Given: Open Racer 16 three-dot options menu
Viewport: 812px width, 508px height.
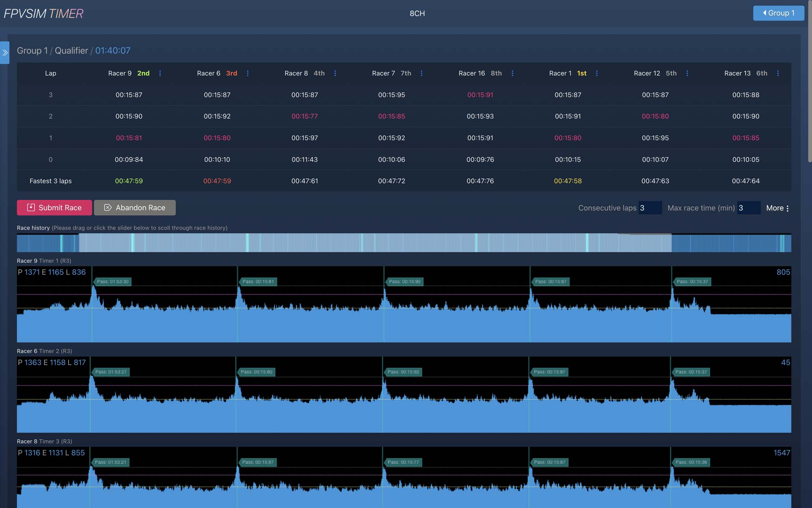Looking at the screenshot, I should click(512, 73).
